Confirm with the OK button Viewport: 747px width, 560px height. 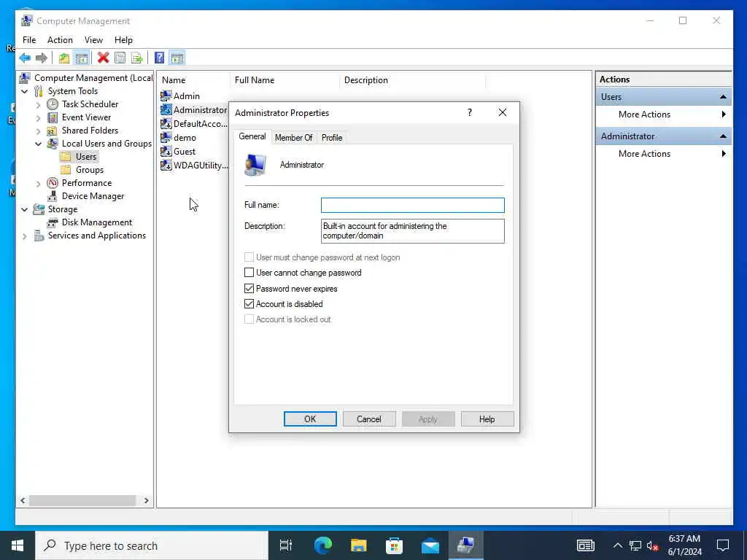(310, 419)
